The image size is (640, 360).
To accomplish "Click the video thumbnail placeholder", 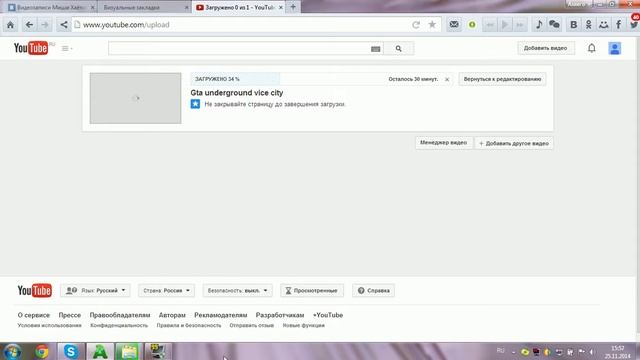I will pyautogui.click(x=136, y=98).
